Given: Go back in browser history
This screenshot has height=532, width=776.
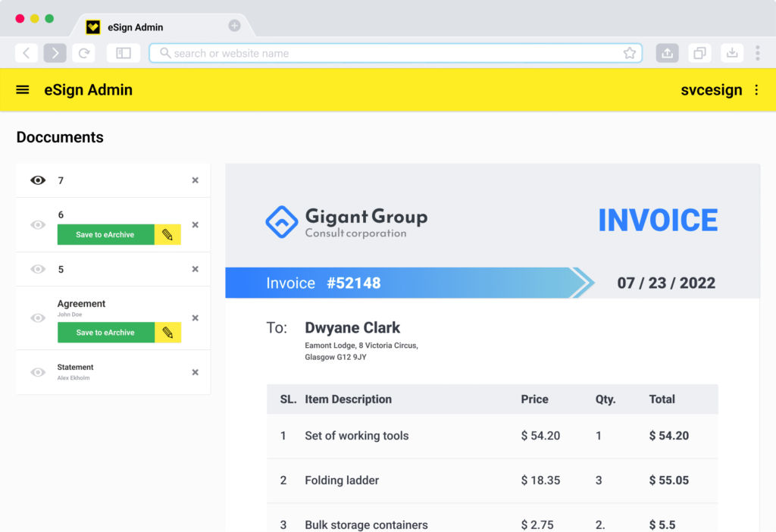Looking at the screenshot, I should 27,53.
